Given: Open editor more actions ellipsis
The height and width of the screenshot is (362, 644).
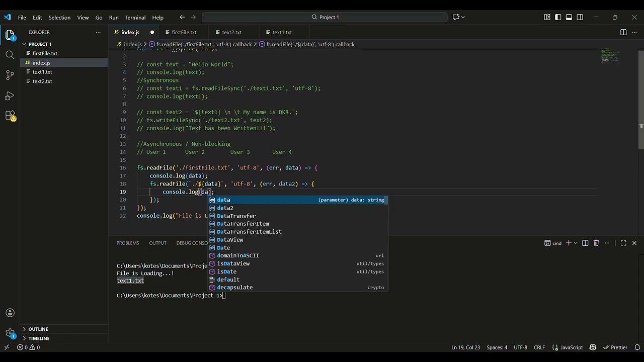Looking at the screenshot, I should (x=634, y=32).
